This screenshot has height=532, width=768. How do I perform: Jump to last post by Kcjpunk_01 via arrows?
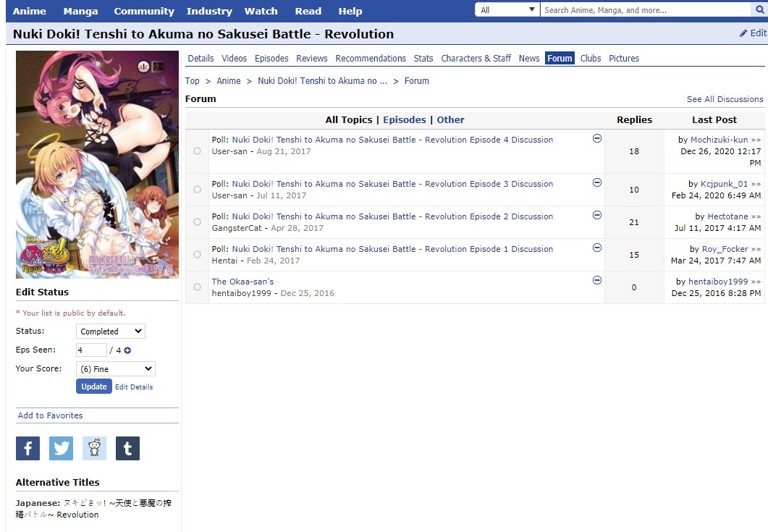click(x=756, y=184)
